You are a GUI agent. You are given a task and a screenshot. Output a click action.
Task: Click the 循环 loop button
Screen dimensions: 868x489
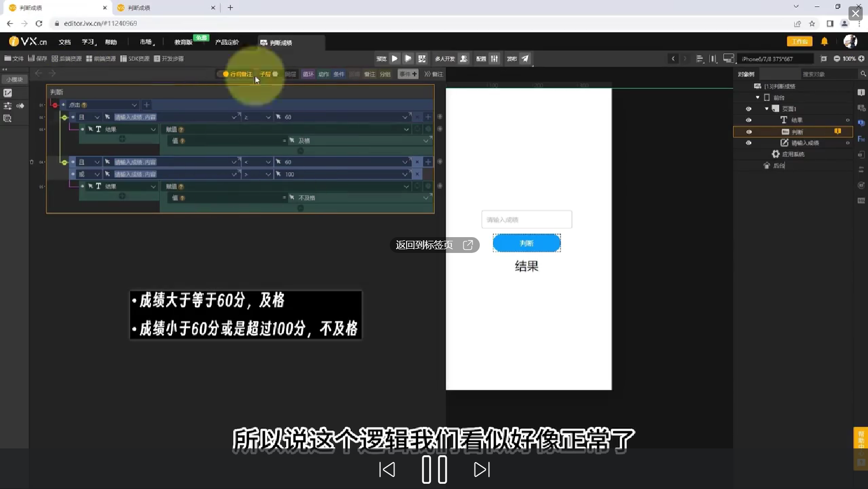308,74
